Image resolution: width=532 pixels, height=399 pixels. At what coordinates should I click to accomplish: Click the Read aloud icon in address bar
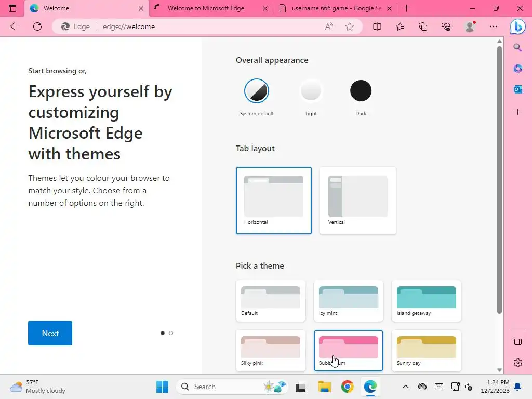tap(329, 26)
